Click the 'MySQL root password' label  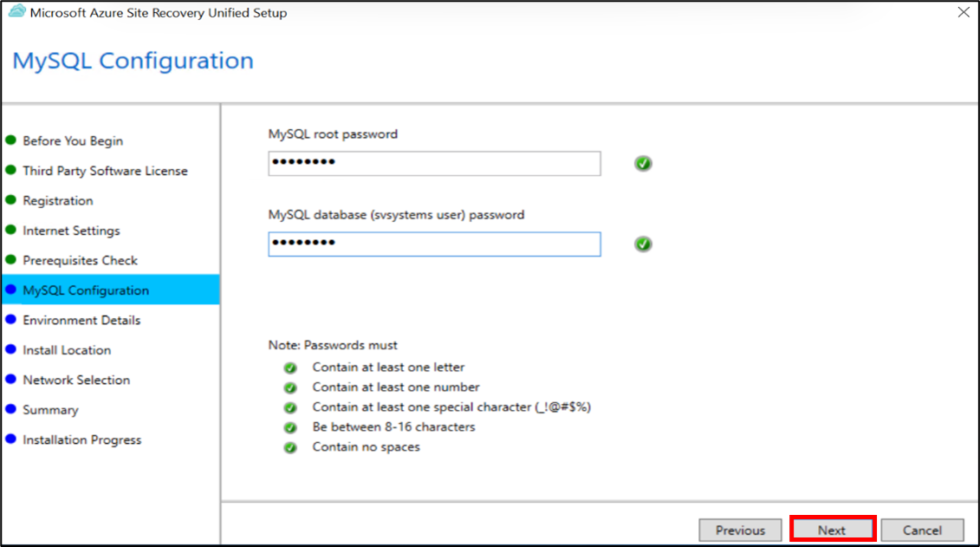tap(333, 134)
